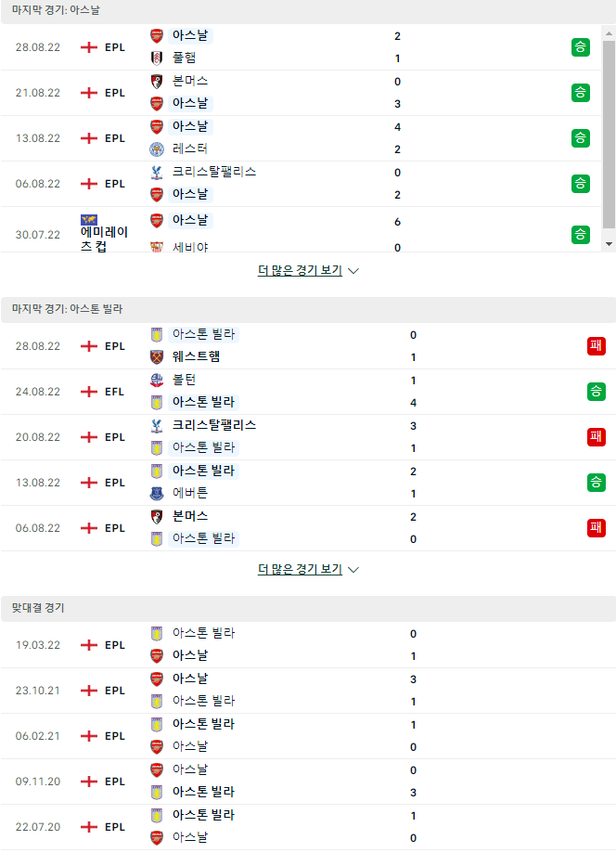
Task: Click the Fulham club crest icon
Action: [157, 58]
